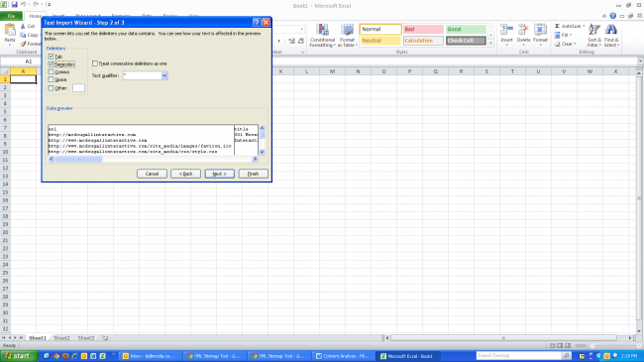Switch to Sheet2 tab
Viewport: 644px width, 362px height.
[62, 338]
